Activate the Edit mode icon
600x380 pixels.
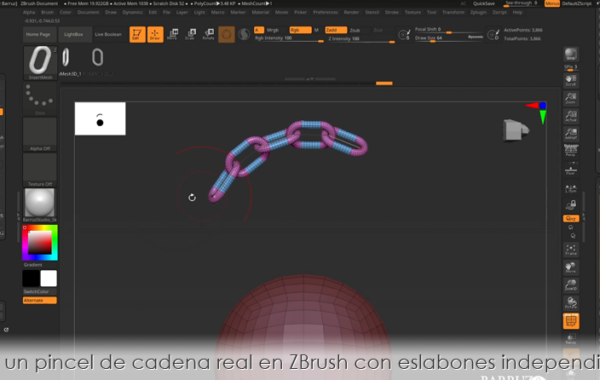tap(137, 34)
